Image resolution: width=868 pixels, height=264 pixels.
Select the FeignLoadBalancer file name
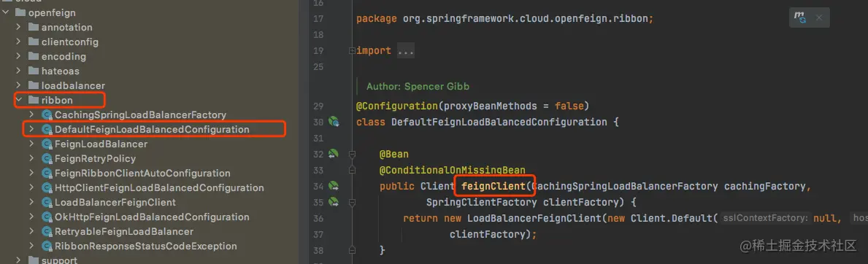(101, 144)
